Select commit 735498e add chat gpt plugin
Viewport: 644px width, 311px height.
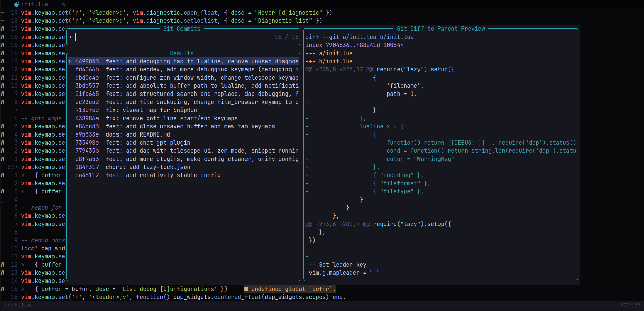tap(184, 143)
